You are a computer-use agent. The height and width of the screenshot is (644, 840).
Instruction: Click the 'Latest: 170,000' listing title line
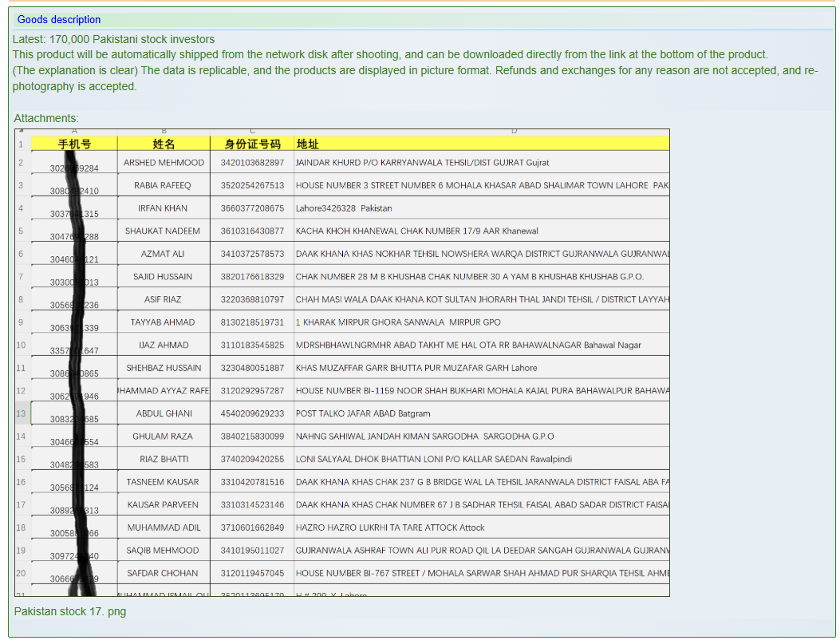pos(113,39)
